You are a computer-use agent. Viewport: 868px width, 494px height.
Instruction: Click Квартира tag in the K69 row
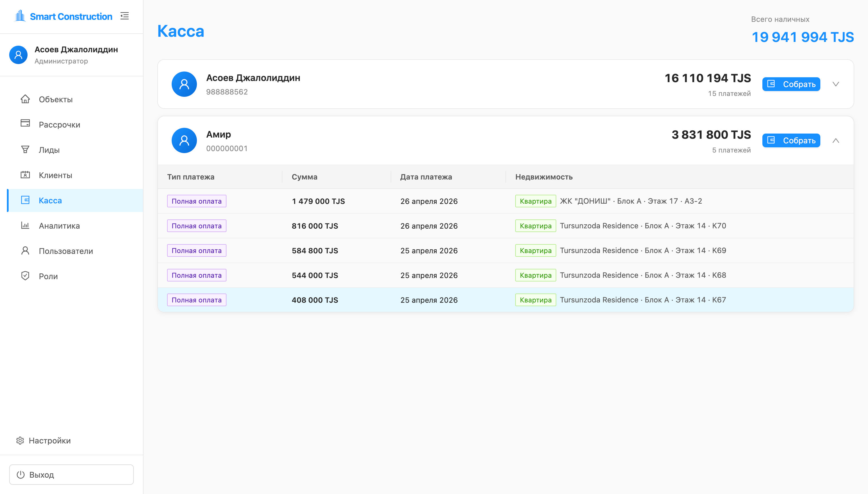(x=535, y=250)
